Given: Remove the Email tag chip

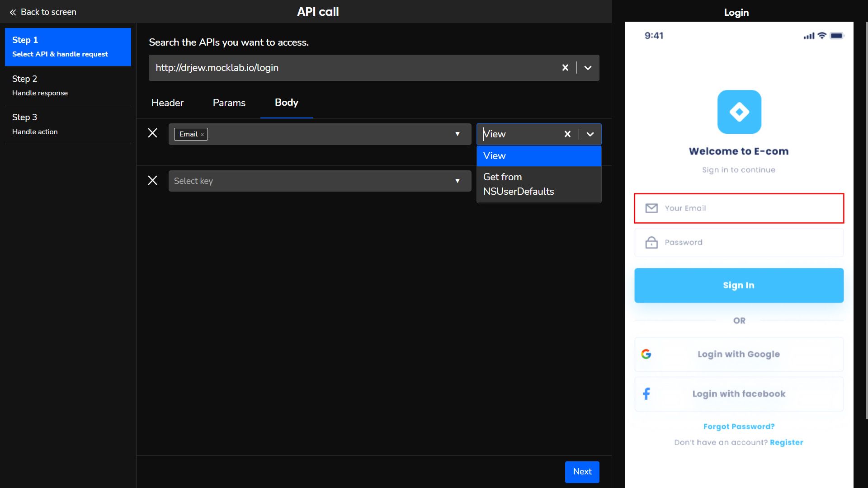Looking at the screenshot, I should 203,135.
